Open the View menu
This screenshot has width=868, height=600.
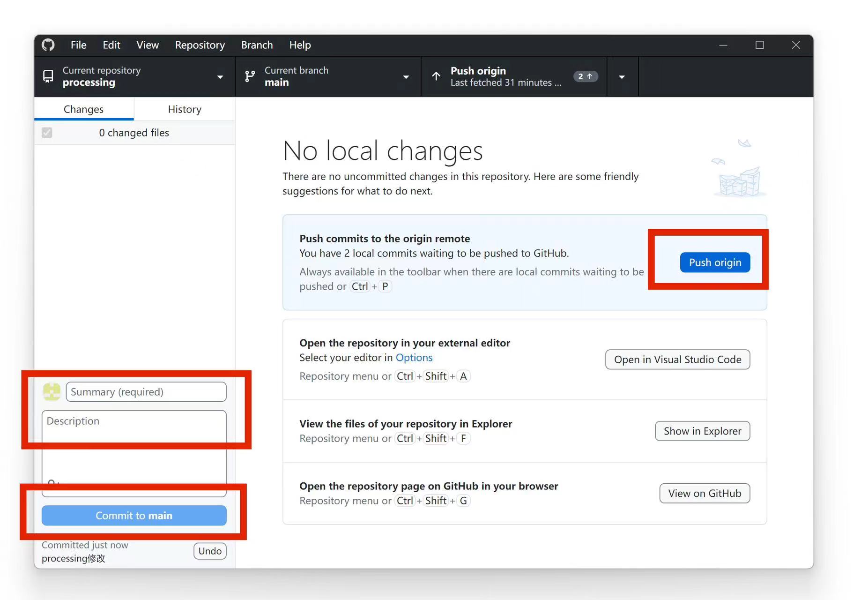coord(148,45)
